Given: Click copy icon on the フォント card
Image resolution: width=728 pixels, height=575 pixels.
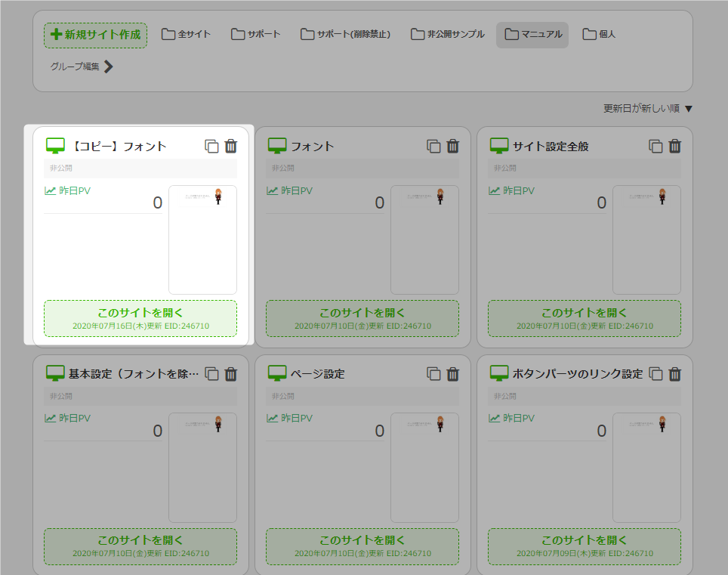Looking at the screenshot, I should click(x=433, y=147).
